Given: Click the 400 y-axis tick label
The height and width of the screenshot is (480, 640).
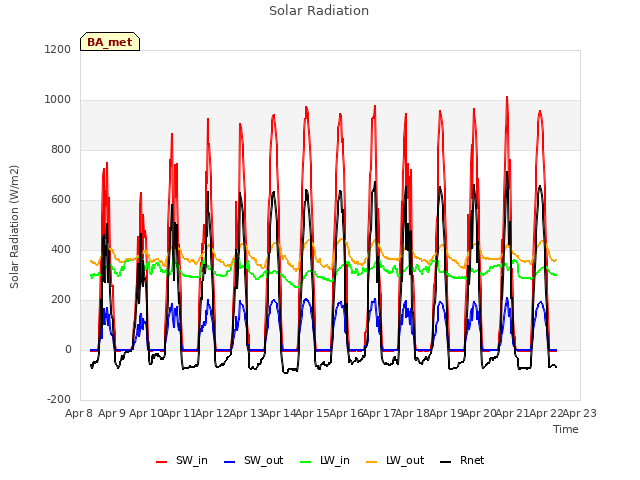Looking at the screenshot, I should [x=61, y=249].
